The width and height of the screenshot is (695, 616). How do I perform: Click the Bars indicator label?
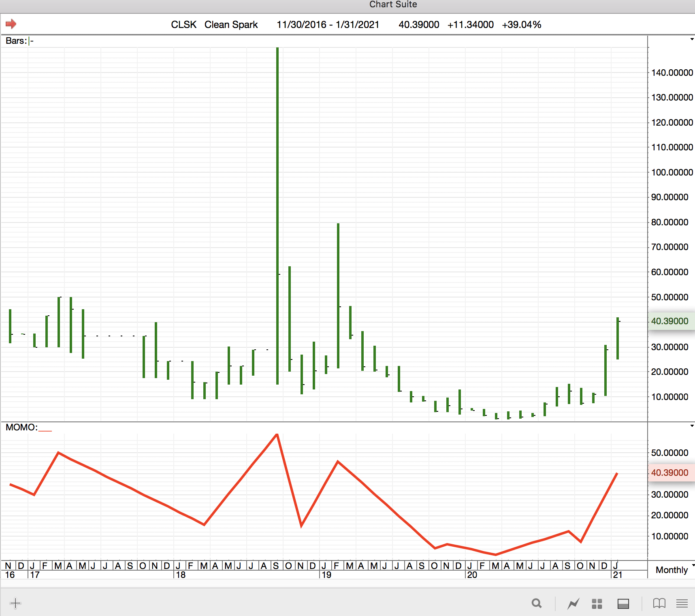click(x=16, y=41)
